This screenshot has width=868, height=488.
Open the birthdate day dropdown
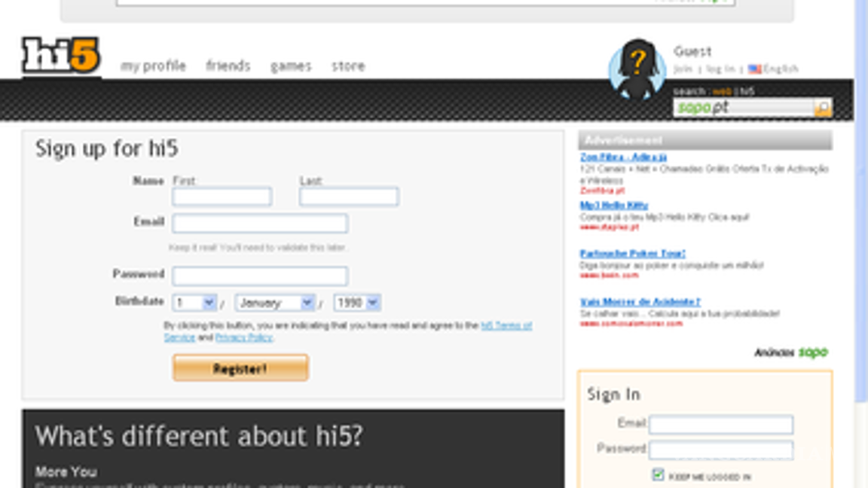tap(194, 303)
